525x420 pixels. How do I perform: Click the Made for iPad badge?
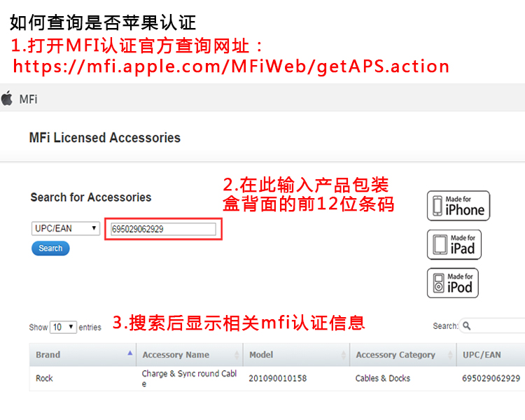point(454,244)
